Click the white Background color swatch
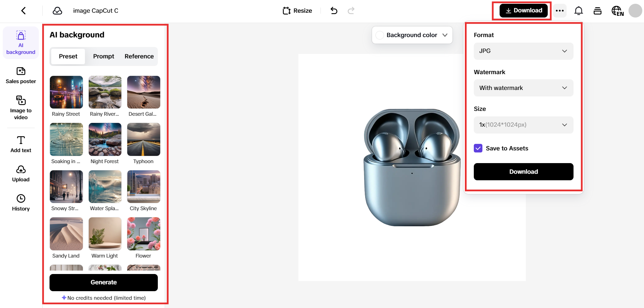 [x=380, y=35]
